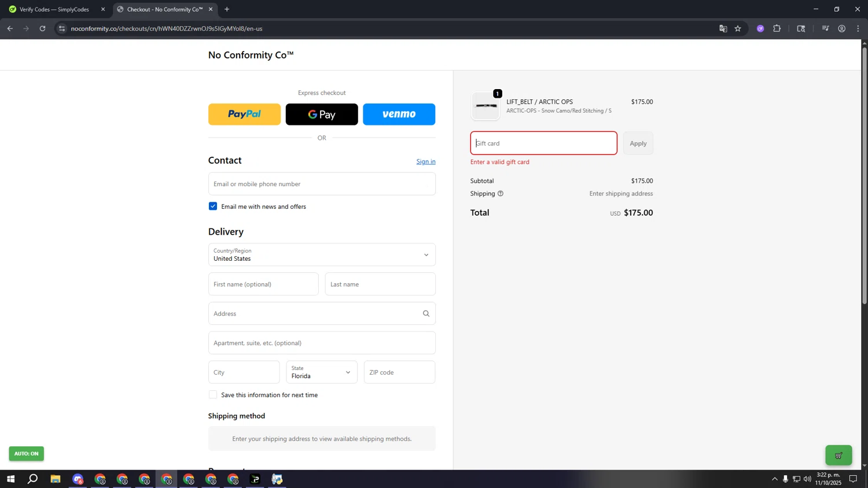Image resolution: width=868 pixels, height=488 pixels.
Task: Open a new browser tab
Action: coord(227,9)
